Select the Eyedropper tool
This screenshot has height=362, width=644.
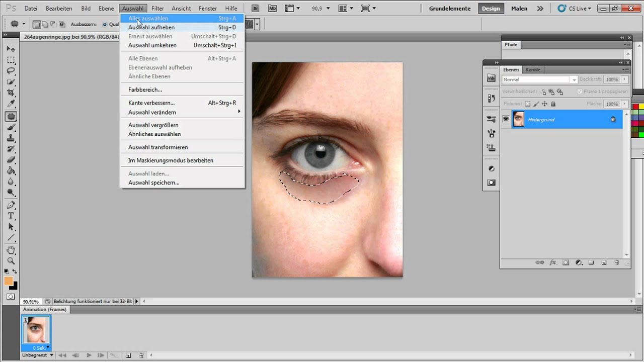pos(11,104)
